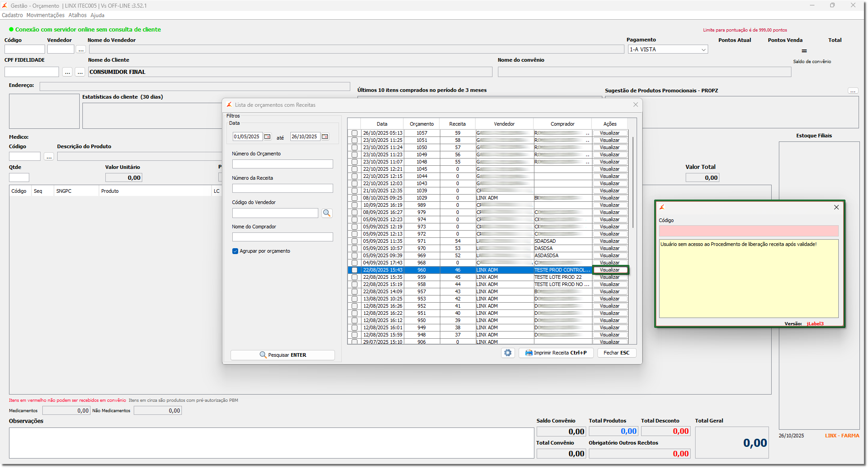Click the Número do Orçamento input field
This screenshot has height=468, width=868.
pyautogui.click(x=283, y=164)
